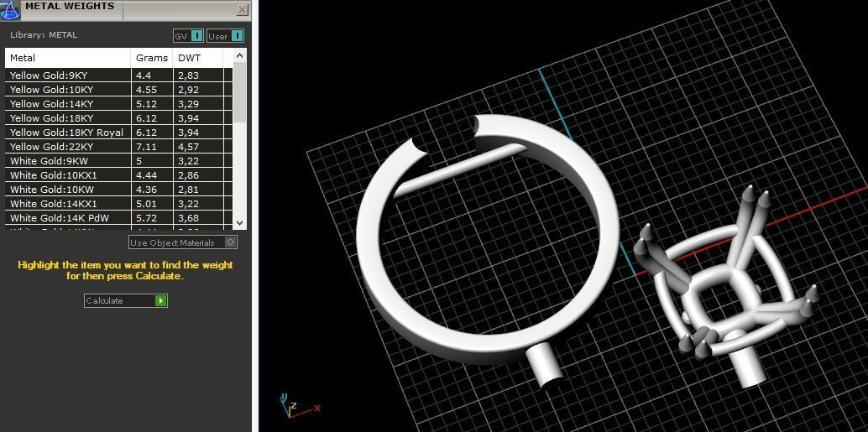The image size is (868, 432).
Task: Click the 7.11 grams value
Action: point(145,147)
